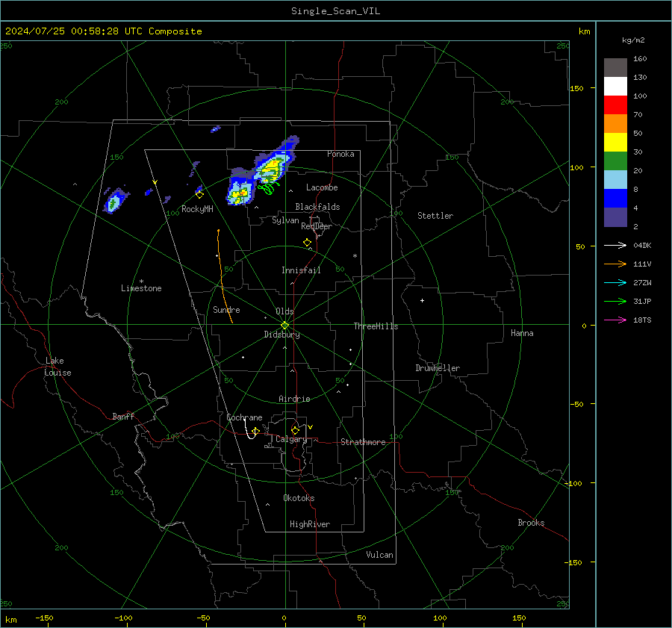Screen dimensions: 672x628
Task: Click the yellow diamond marker below RedDeer
Action: tap(307, 243)
